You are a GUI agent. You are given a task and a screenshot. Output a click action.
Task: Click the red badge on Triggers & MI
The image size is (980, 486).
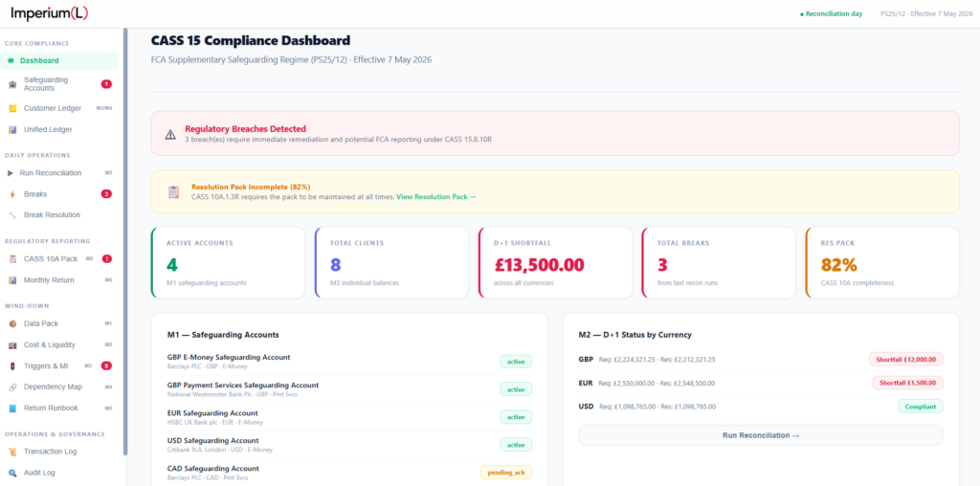coord(106,366)
